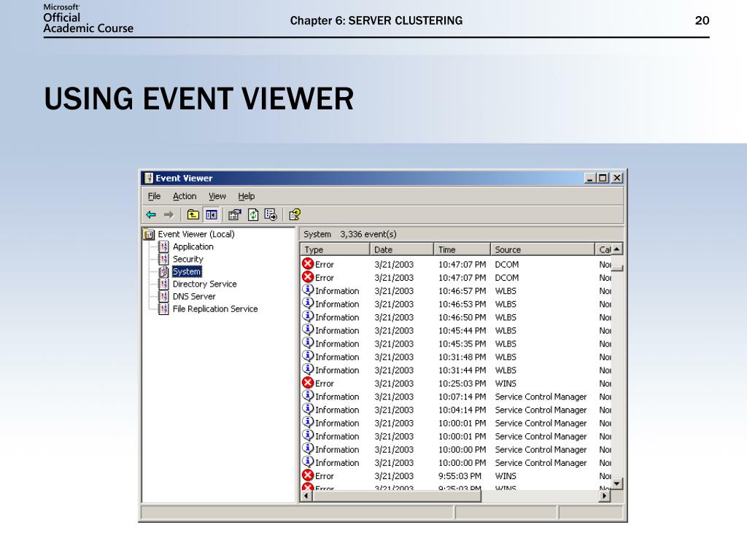
Task: Click the information icon at 10:46:57 PM
Action: pyautogui.click(x=308, y=290)
